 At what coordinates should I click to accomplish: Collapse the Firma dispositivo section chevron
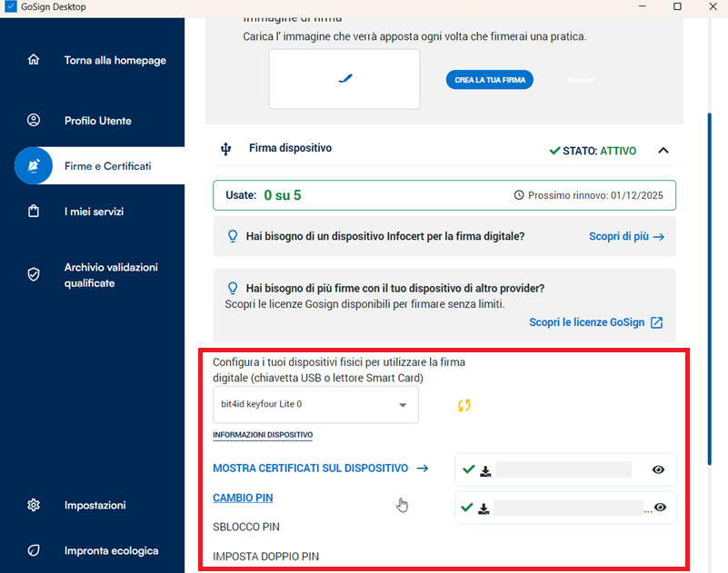point(663,151)
